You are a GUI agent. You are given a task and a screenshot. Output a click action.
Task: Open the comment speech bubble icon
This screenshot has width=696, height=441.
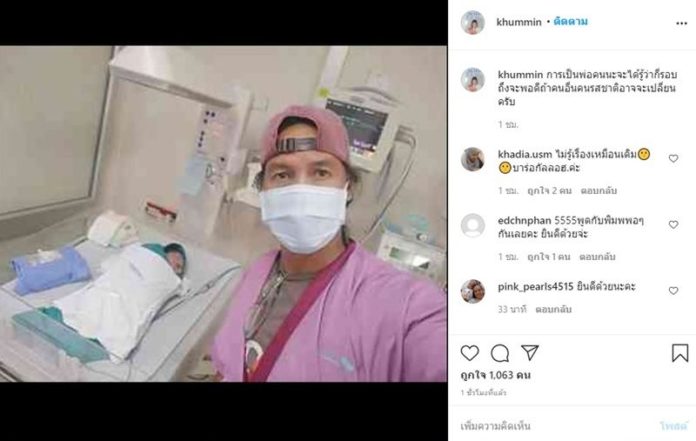(500, 353)
